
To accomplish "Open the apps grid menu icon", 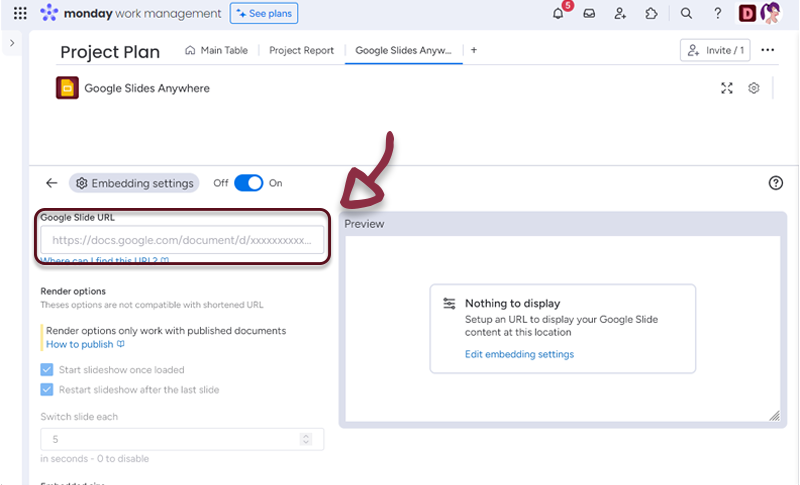I will pyautogui.click(x=20, y=14).
